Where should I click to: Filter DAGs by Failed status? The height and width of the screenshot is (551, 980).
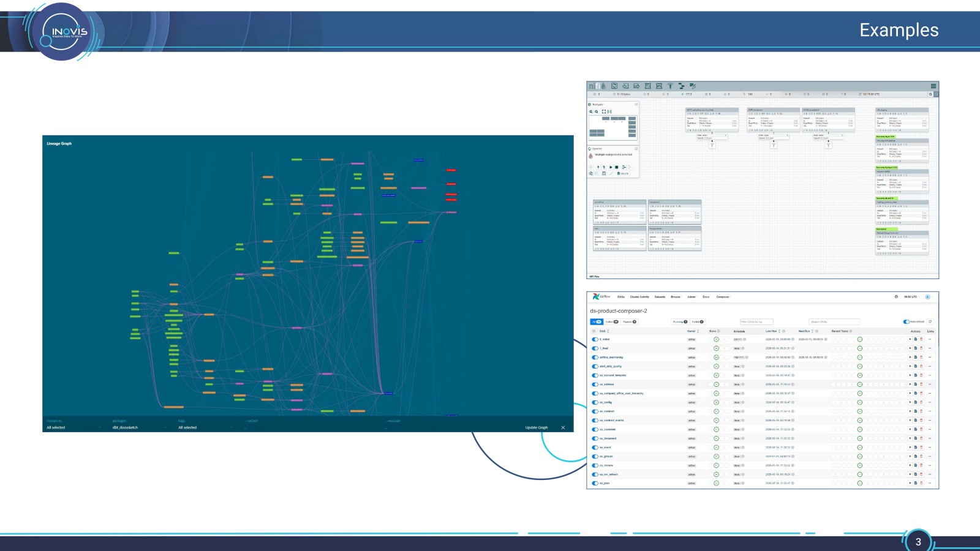pos(698,321)
